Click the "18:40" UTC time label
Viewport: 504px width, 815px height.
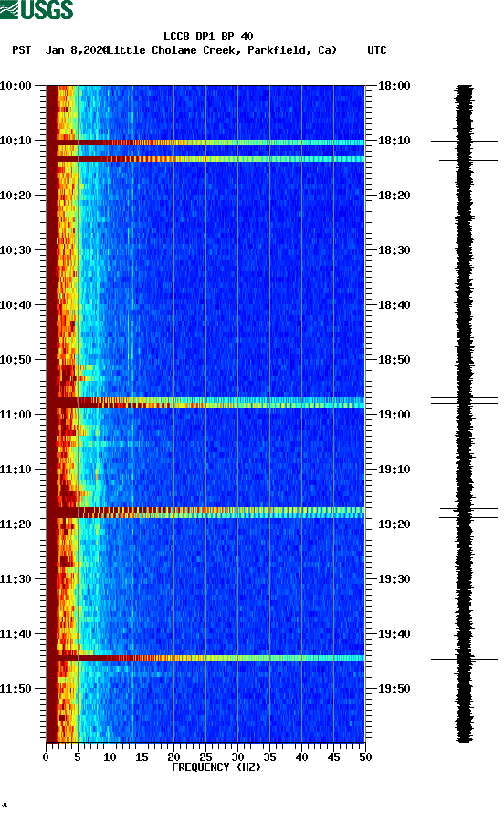tap(394, 304)
